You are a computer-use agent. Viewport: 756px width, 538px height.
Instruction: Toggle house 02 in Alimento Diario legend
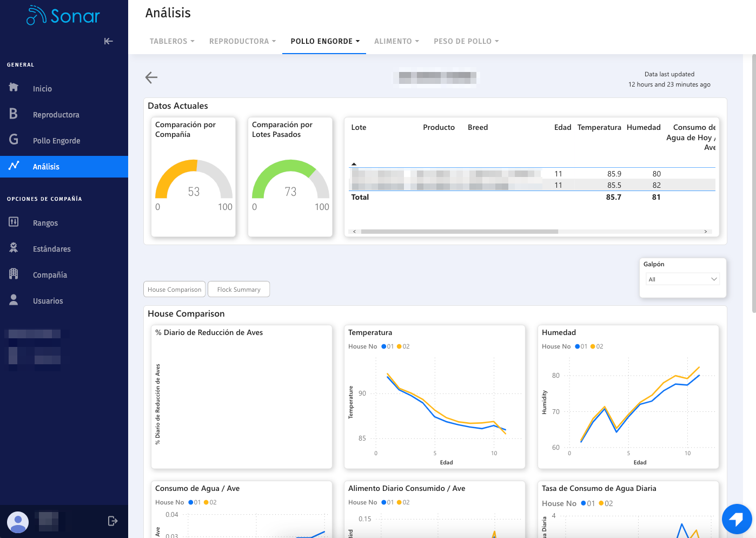(x=403, y=502)
